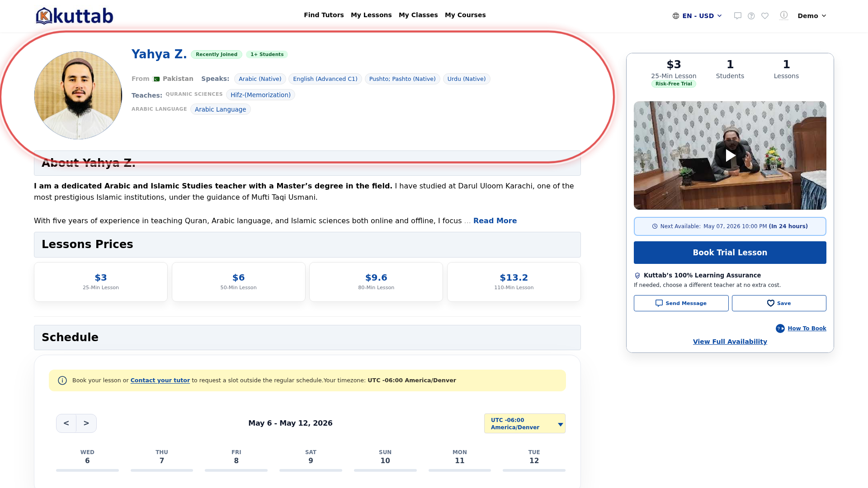
Task: Click the Arabic Language subject tag
Action: (x=220, y=109)
